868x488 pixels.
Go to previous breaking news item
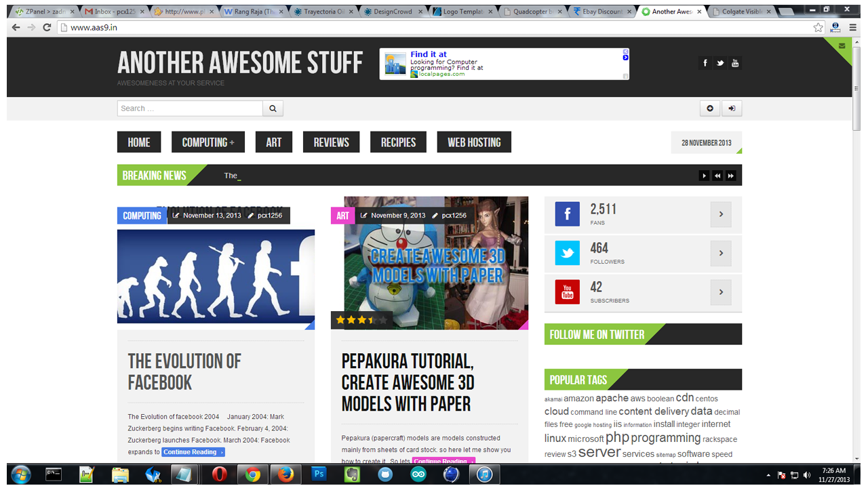[717, 176]
